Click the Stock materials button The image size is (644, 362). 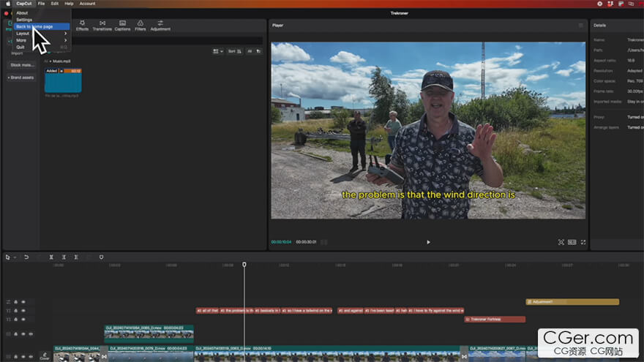point(21,65)
